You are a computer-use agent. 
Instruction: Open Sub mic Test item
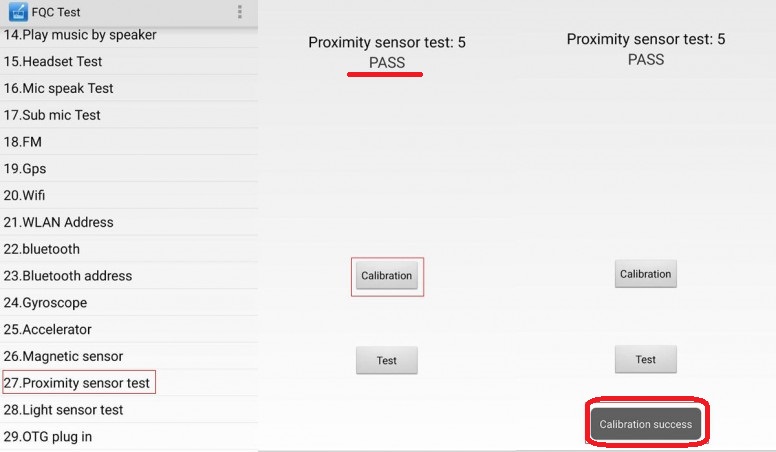[52, 115]
